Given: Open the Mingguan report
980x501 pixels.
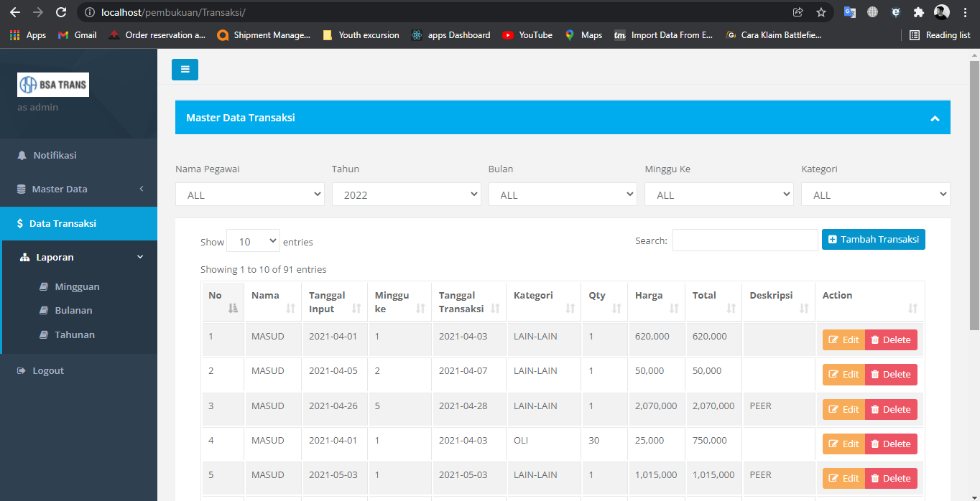Looking at the screenshot, I should click(77, 286).
